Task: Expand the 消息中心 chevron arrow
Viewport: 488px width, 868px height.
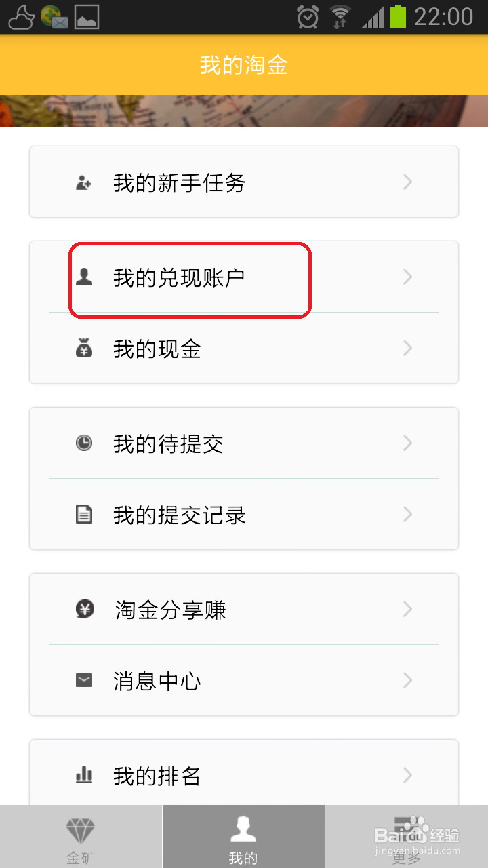Action: tap(407, 680)
